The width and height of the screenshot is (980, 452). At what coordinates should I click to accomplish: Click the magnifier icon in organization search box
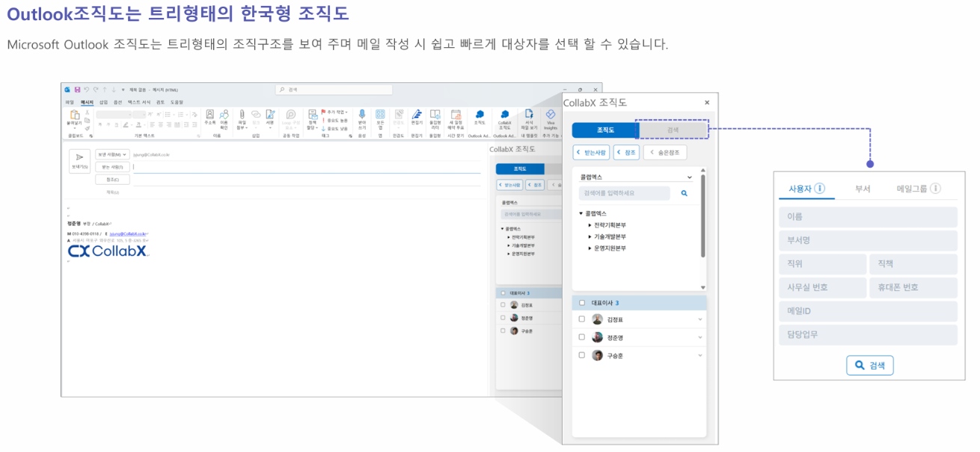[684, 193]
